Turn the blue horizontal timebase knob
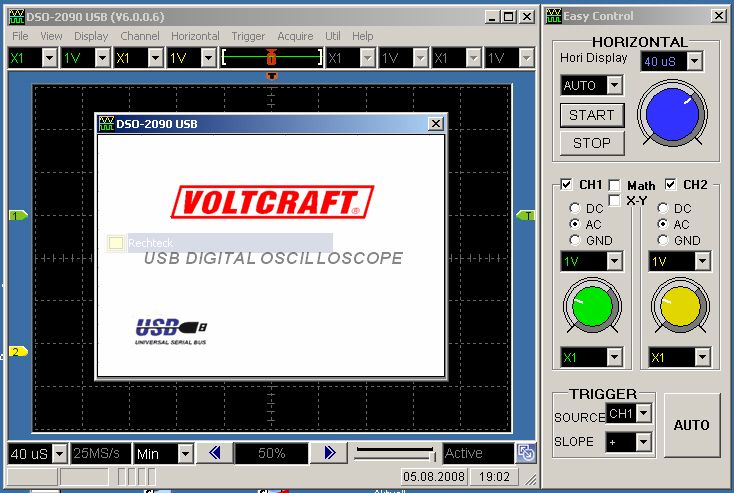This screenshot has height=493, width=734. coord(672,114)
